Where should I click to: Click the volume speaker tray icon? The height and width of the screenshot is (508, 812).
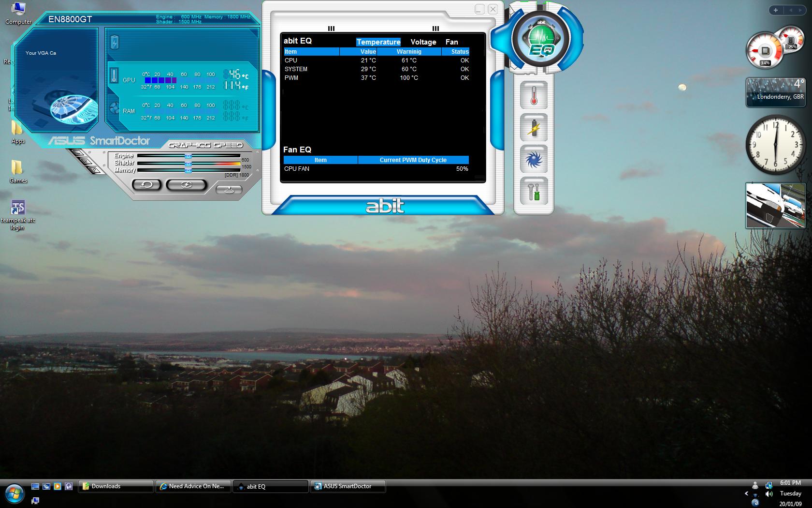tap(768, 494)
